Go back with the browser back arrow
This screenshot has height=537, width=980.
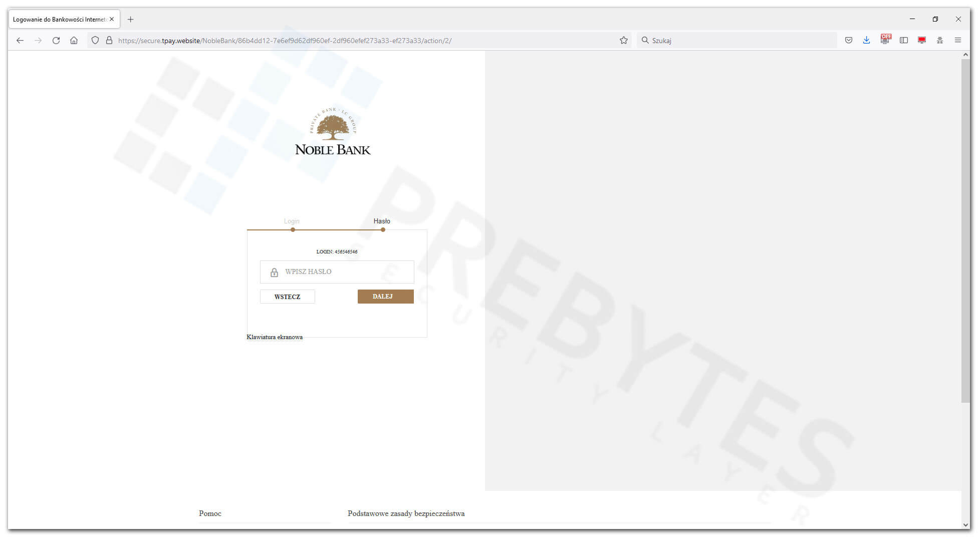point(20,41)
